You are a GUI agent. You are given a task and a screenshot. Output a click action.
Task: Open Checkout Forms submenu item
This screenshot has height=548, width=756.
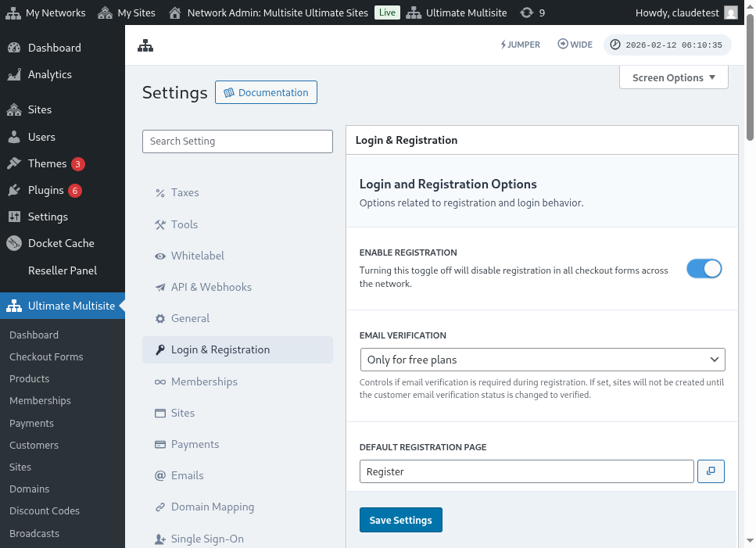click(x=46, y=357)
